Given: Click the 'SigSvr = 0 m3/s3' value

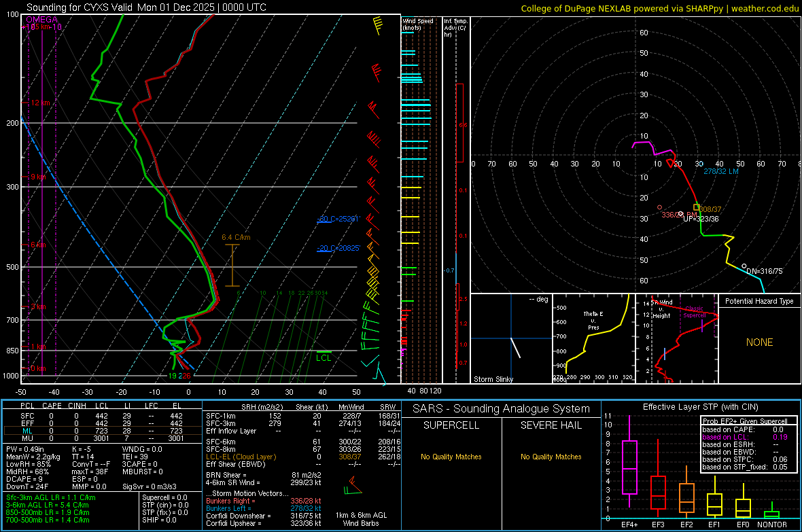Looking at the screenshot, I should [x=150, y=486].
